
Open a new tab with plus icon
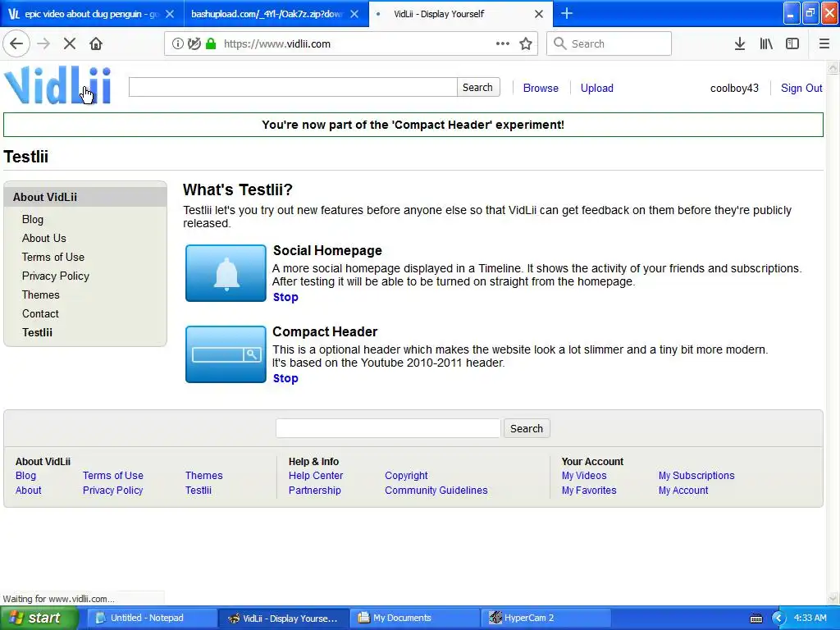pyautogui.click(x=566, y=13)
